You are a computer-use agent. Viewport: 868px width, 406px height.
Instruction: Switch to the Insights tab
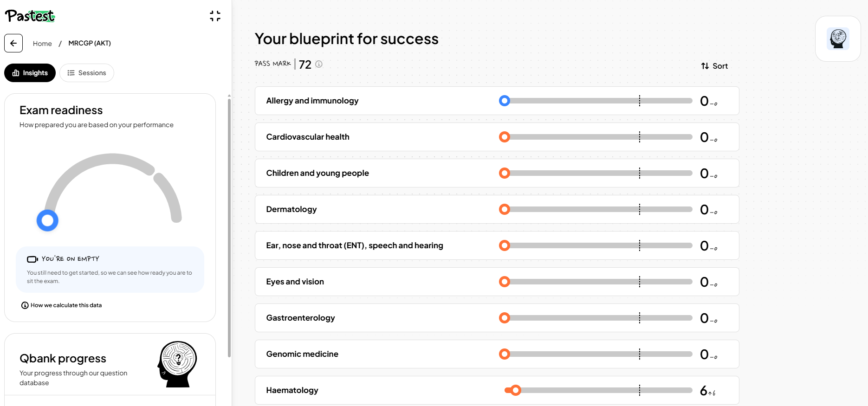(x=30, y=73)
